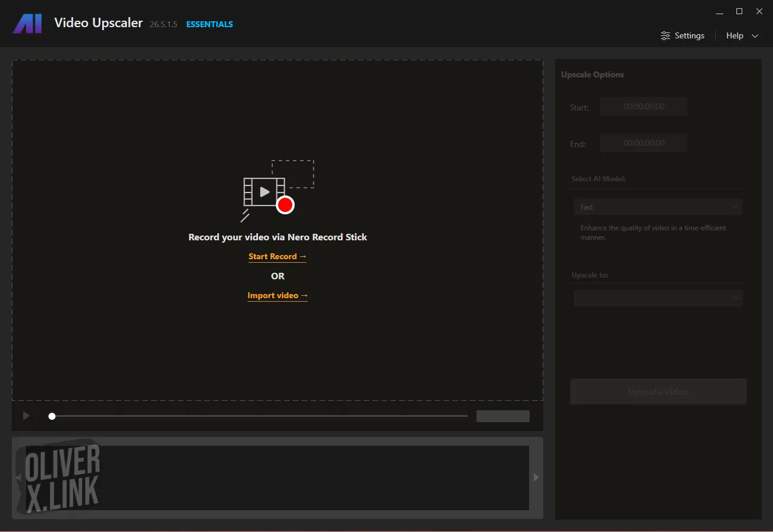Image resolution: width=773 pixels, height=532 pixels.
Task: Click the Start Record link
Action: (x=278, y=256)
